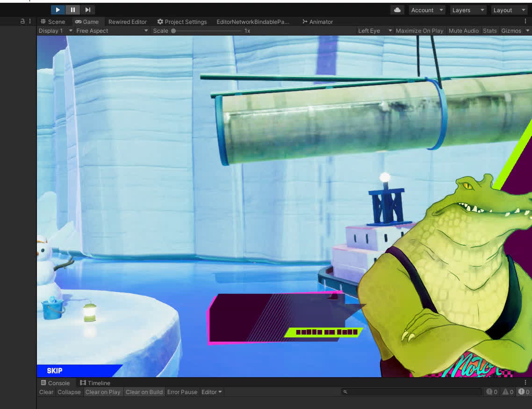Expand the Layout dropdown
Image resolution: width=532 pixels, height=409 pixels.
coord(508,10)
